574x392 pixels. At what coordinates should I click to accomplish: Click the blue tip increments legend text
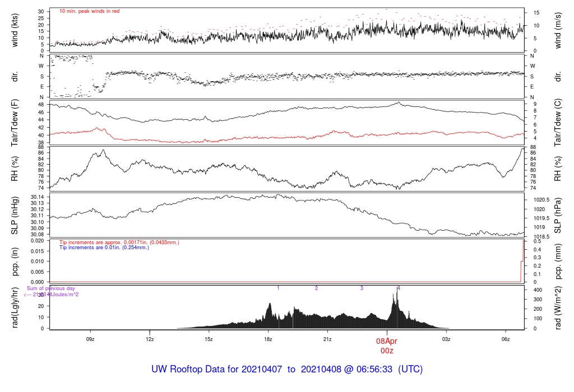pos(104,248)
